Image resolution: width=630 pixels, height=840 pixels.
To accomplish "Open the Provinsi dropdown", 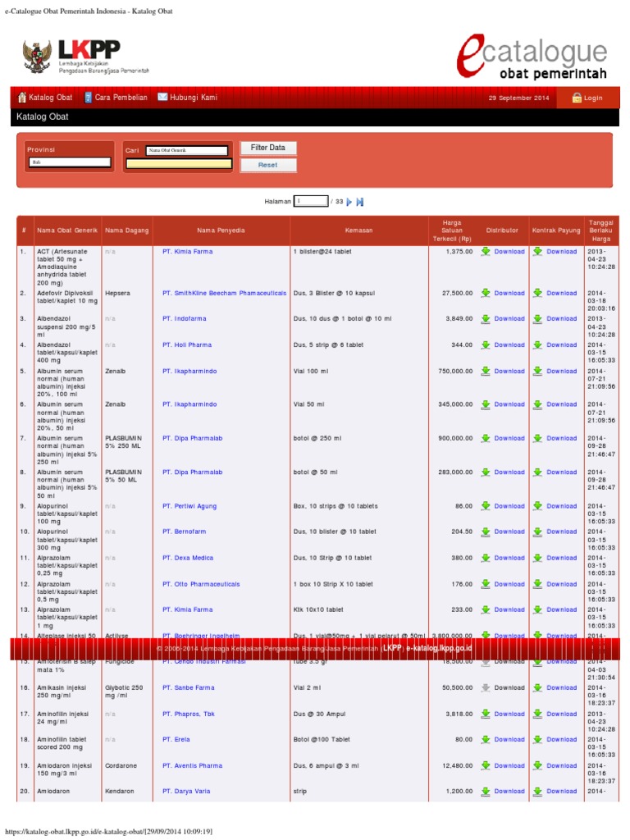I will pyautogui.click(x=70, y=162).
